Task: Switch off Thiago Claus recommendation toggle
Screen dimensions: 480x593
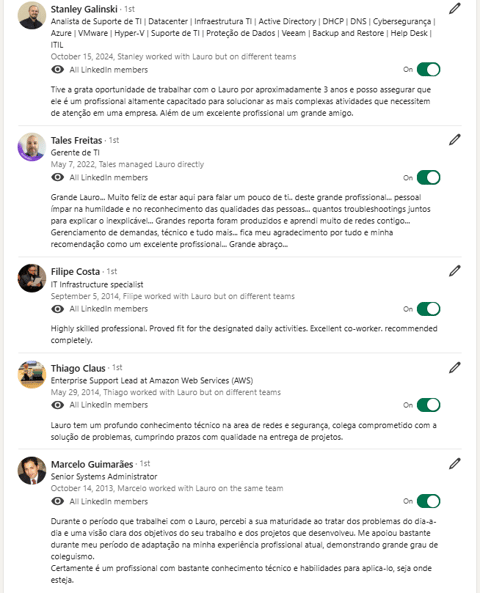Action: point(429,405)
